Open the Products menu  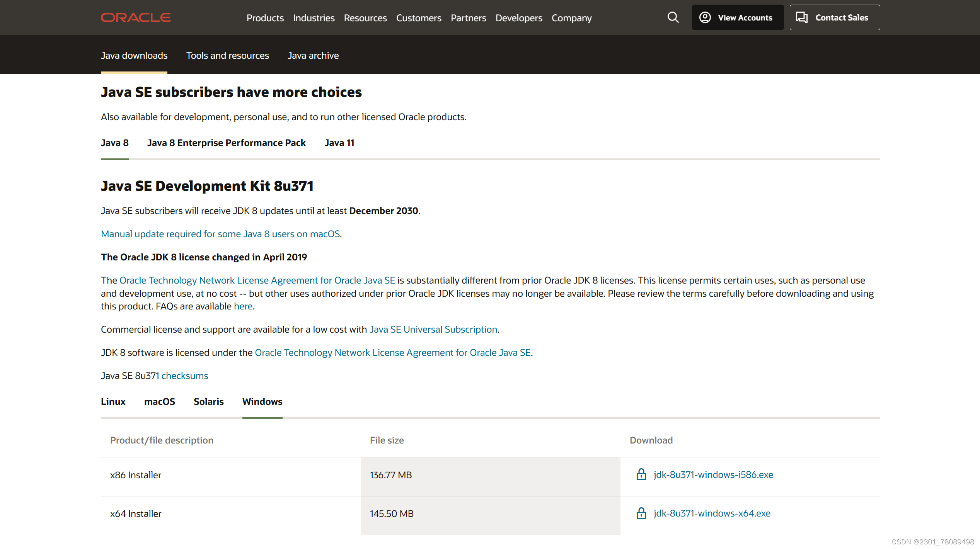265,18
